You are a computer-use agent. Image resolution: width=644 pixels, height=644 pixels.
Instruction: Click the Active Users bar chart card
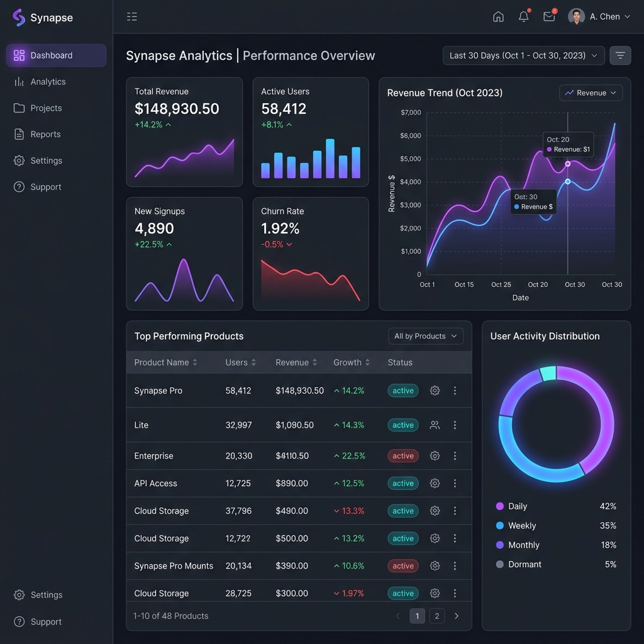click(x=311, y=132)
